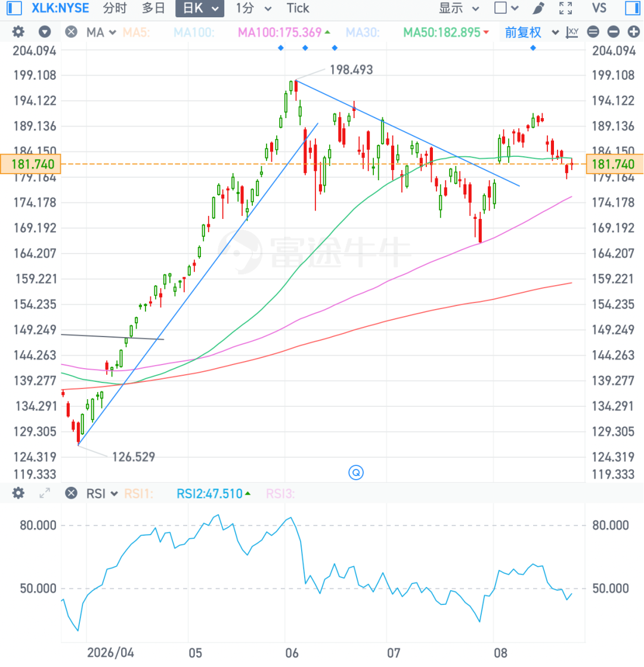Click the 198.493 high price annotation
The height and width of the screenshot is (667, 644).
(351, 69)
